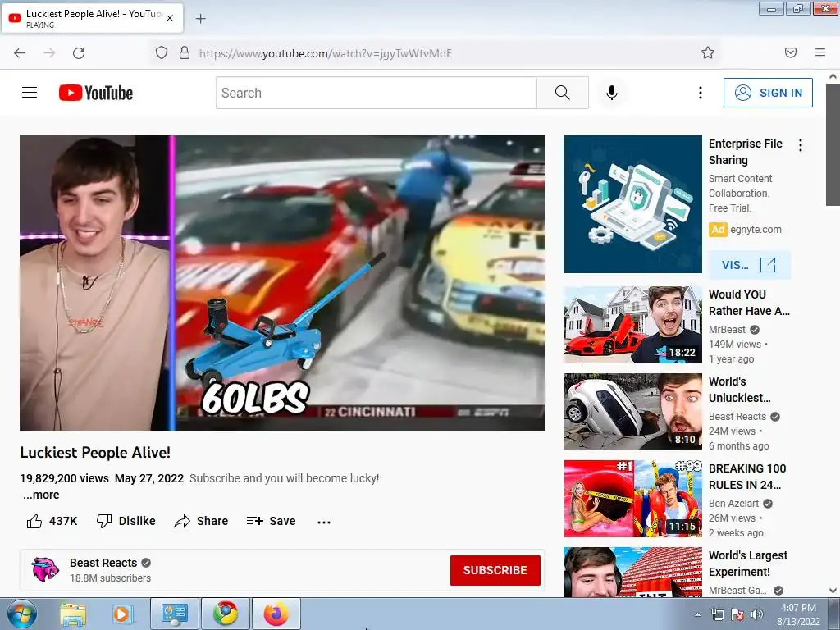Open BREAKING 100 RULES video thumbnail
Image resolution: width=840 pixels, height=630 pixels.
coord(632,499)
